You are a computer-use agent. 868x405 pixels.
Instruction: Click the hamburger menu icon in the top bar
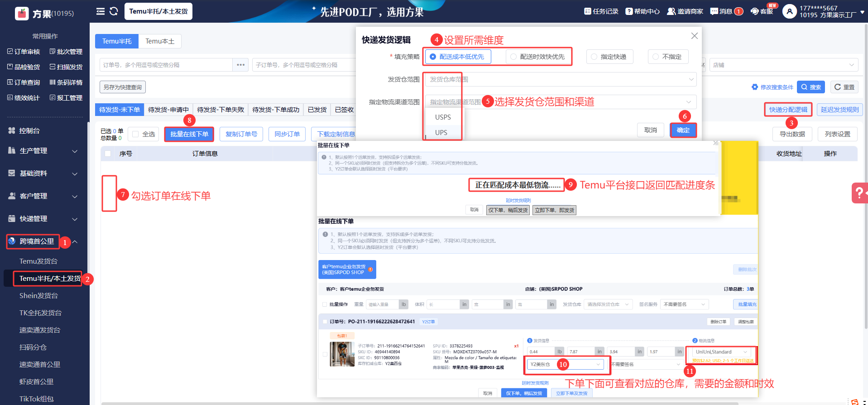click(101, 11)
